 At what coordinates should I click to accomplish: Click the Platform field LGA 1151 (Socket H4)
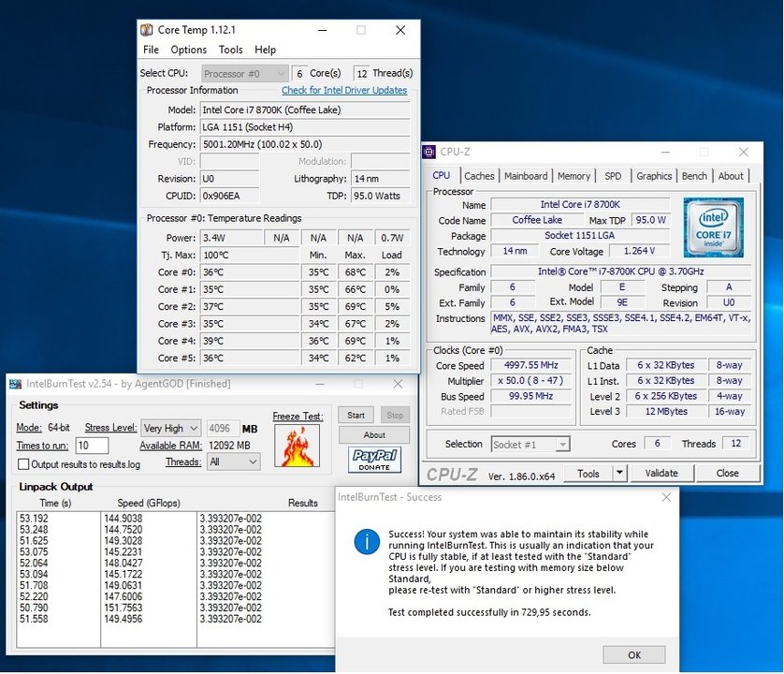click(305, 127)
